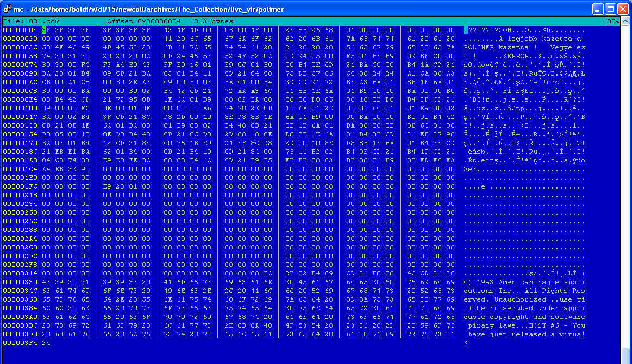The height and width of the screenshot is (364, 632).
Task: Click the '$' character in ASCII column last row
Action: 466,343
